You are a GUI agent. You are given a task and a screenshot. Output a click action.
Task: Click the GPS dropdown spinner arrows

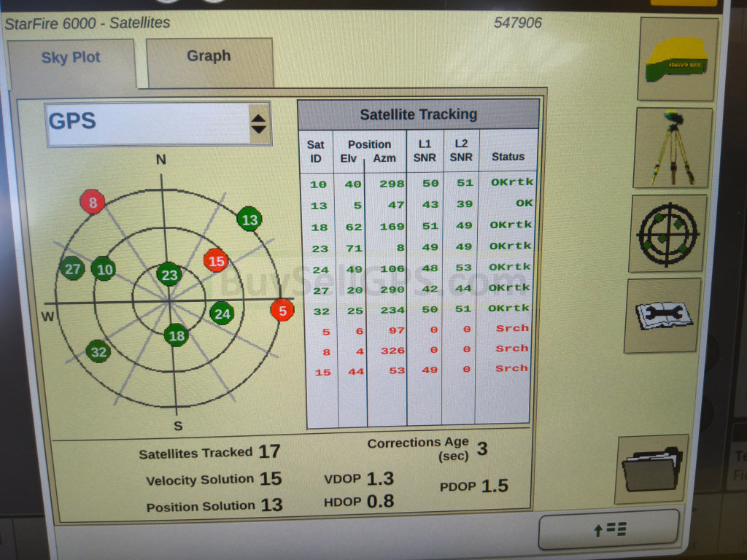tap(259, 124)
